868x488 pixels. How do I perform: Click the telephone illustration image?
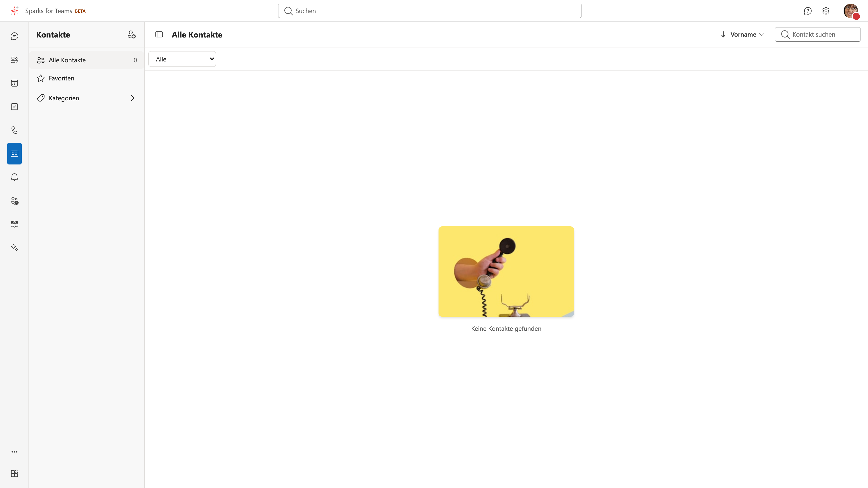click(506, 271)
